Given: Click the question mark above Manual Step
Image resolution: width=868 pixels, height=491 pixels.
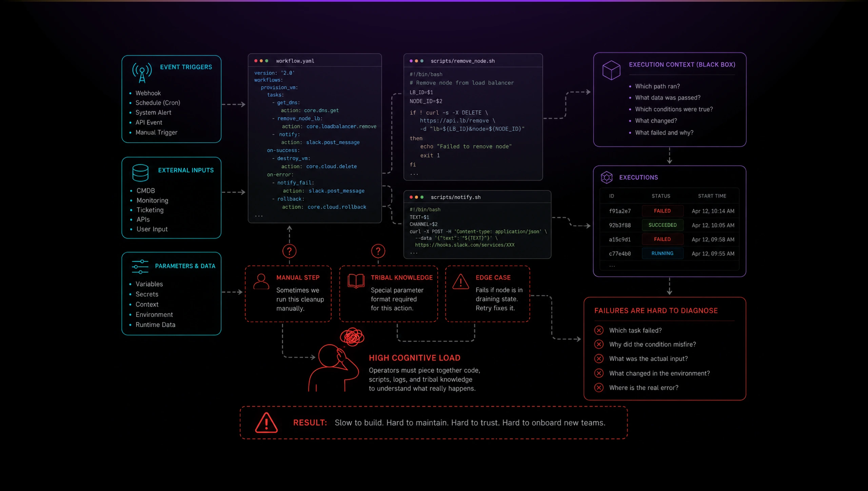Looking at the screenshot, I should coord(289,251).
